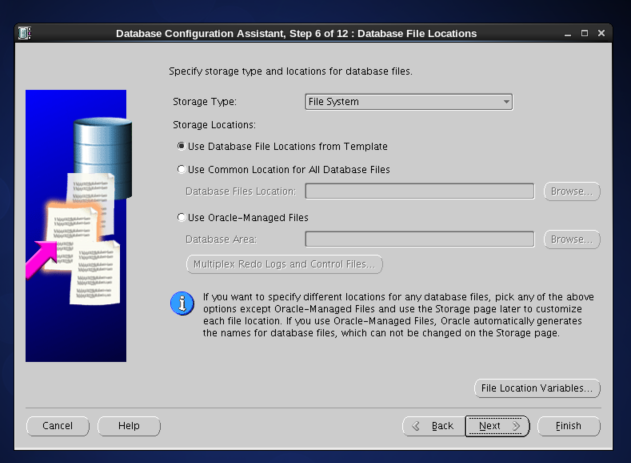Open the Storage Type dropdown
This screenshot has width=631, height=463.
tap(408, 102)
